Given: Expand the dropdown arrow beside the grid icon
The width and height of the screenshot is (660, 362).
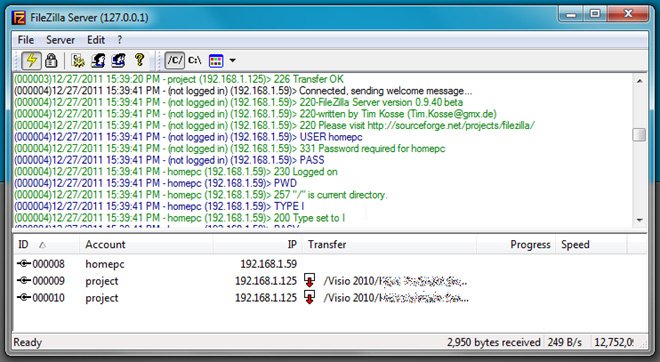Looking at the screenshot, I should pyautogui.click(x=232, y=61).
